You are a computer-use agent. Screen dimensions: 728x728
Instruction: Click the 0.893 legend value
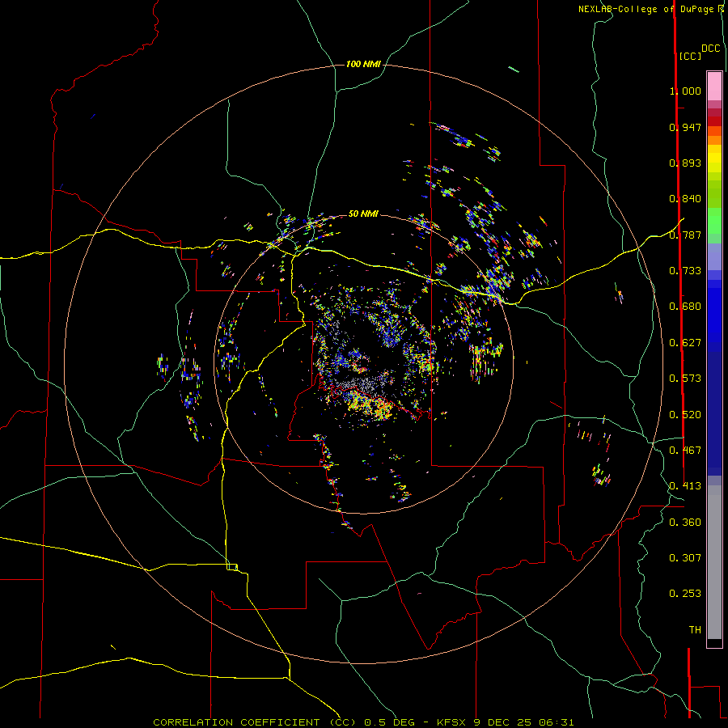pyautogui.click(x=685, y=163)
